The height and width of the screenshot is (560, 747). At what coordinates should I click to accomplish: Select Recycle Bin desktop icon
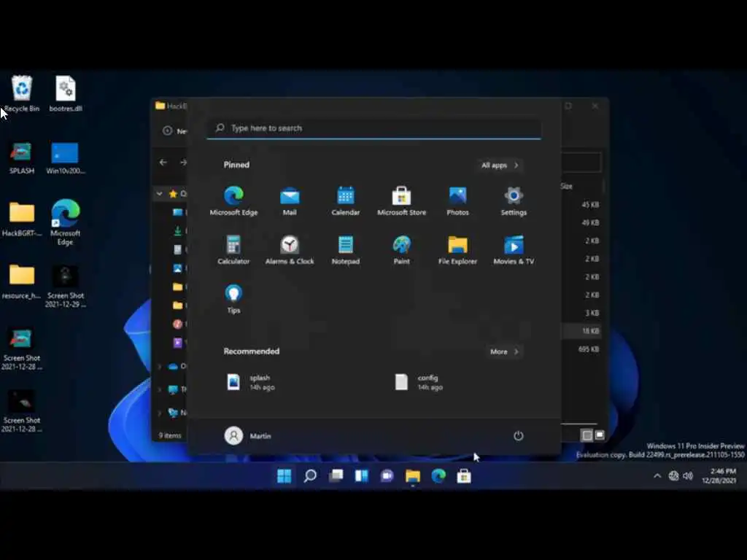21,94
